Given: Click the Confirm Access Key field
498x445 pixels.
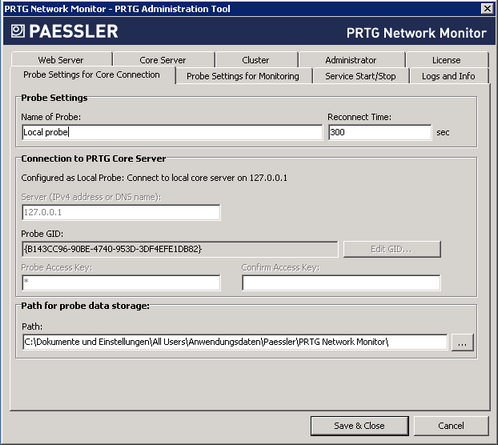Looking at the screenshot, I should click(x=341, y=283).
